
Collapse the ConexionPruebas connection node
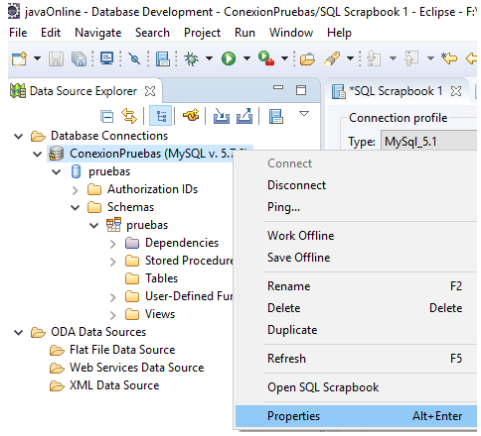coord(37,154)
